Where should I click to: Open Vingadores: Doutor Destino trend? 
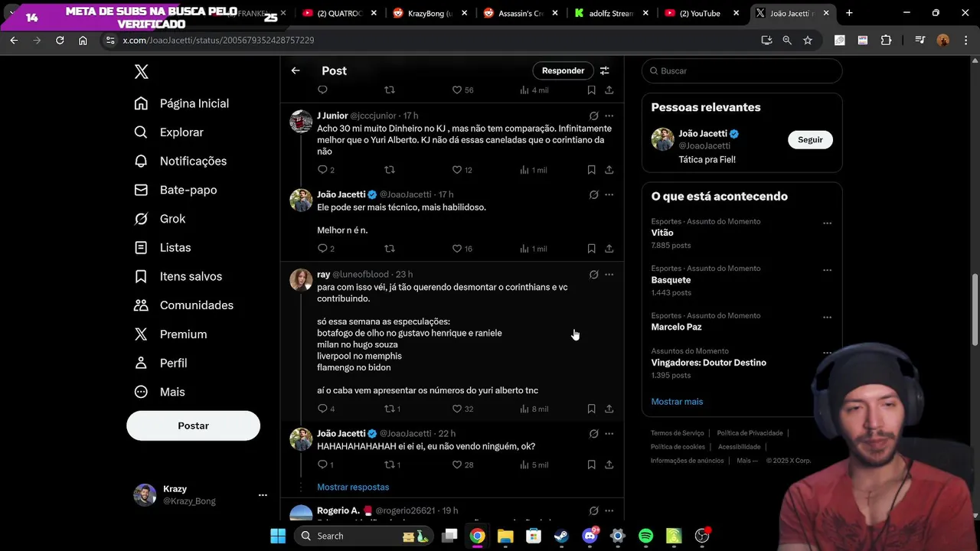click(x=708, y=363)
